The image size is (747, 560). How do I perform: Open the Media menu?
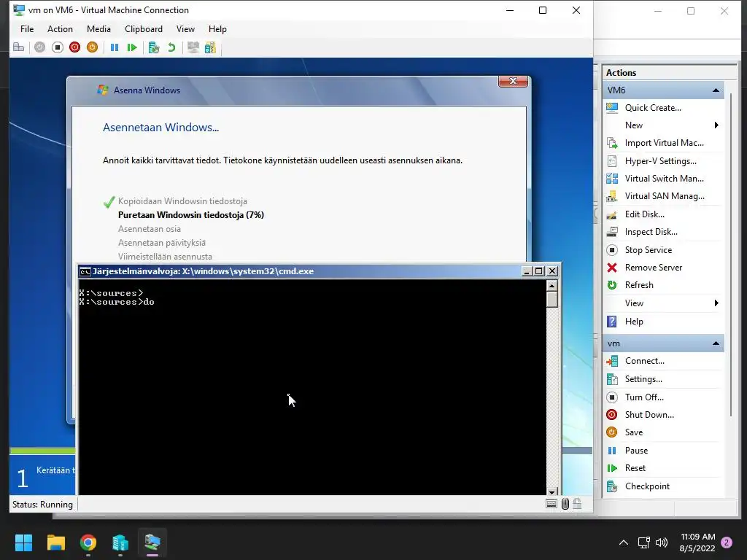pos(98,29)
